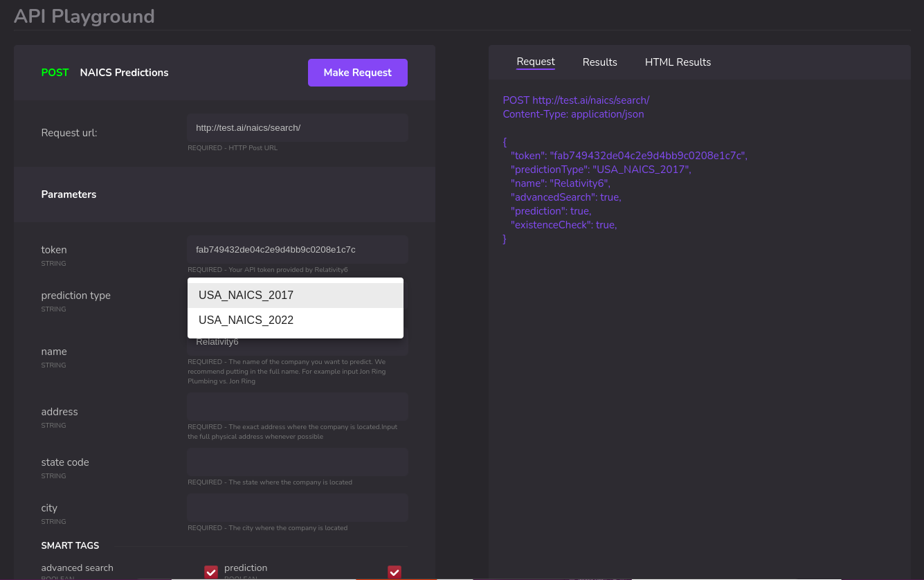Toggle the advanced search checkbox

(x=211, y=572)
